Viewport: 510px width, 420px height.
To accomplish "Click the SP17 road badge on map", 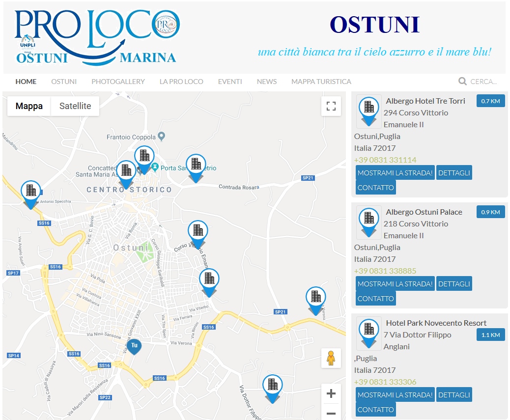I will point(13,273).
